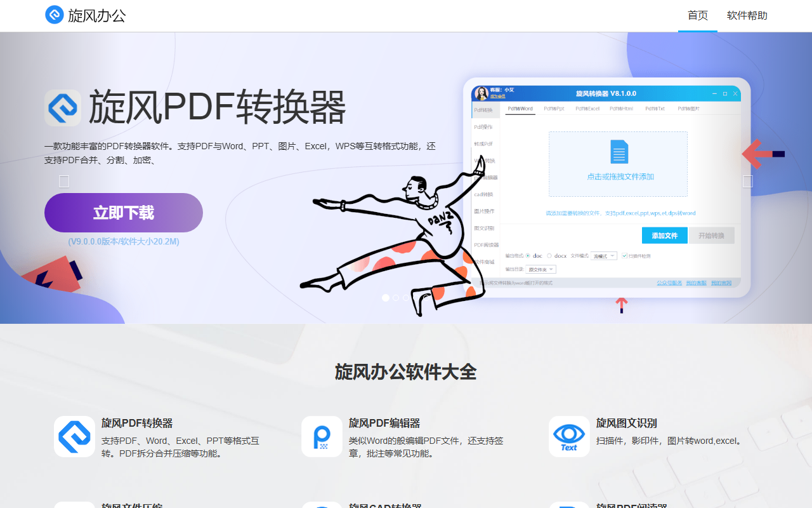Image resolution: width=812 pixels, height=508 pixels.
Task: Select the Pdf转Ppt tab in preview
Action: [x=554, y=109]
